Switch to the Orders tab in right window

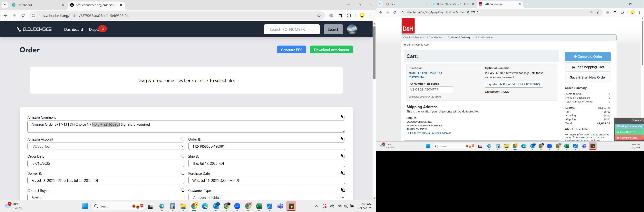pos(406,4)
